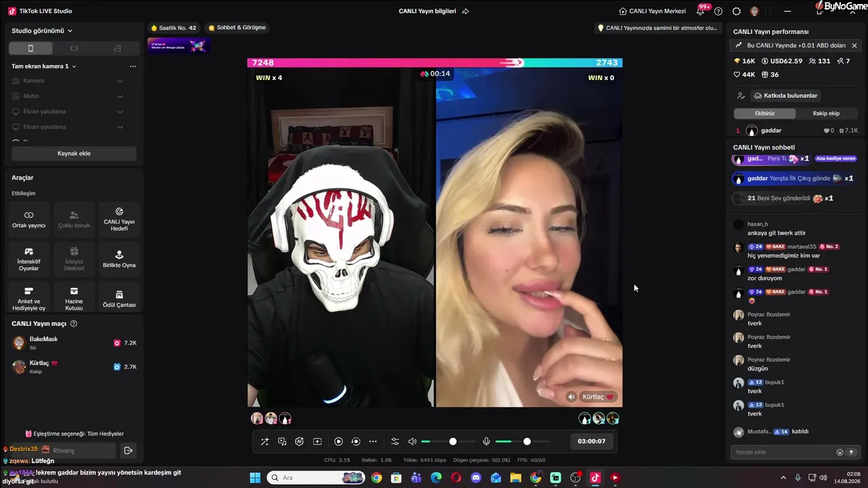Click the exit match icon beside Rövanş
Viewport: 868px width, 488px height.
128,450
